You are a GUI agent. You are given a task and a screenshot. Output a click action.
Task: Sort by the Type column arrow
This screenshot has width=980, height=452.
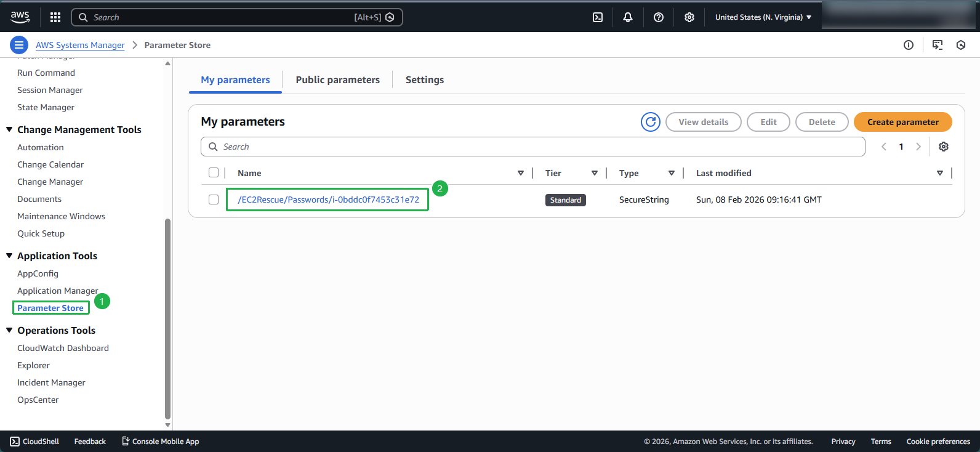pyautogui.click(x=672, y=173)
